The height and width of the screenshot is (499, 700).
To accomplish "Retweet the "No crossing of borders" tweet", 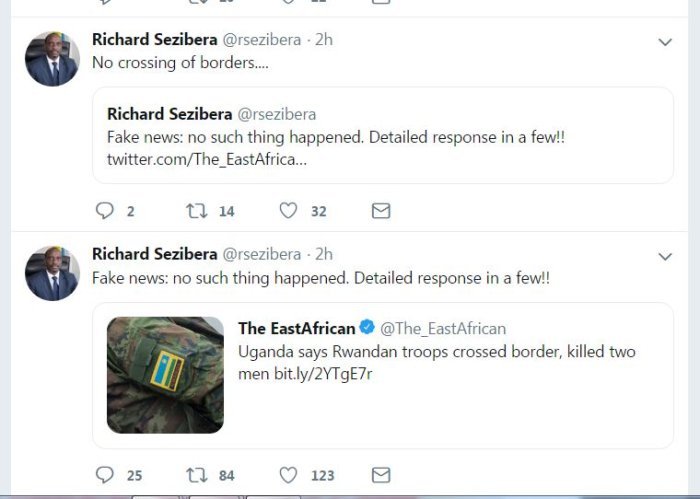I will (x=196, y=211).
